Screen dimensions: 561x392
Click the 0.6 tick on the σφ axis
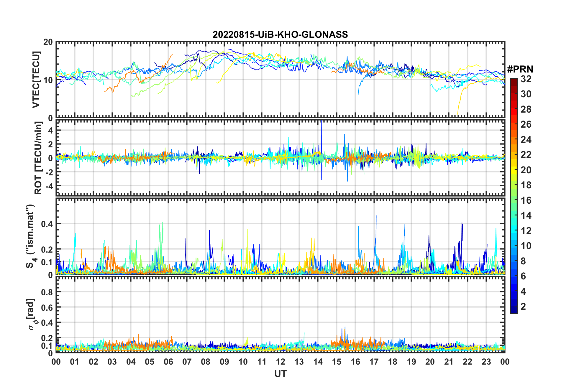coord(47,307)
